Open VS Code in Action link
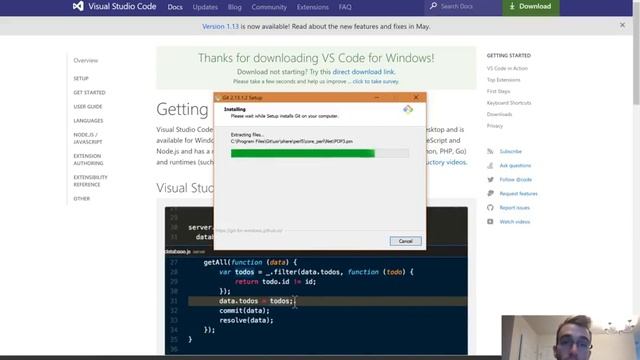Image resolution: width=640 pixels, height=360 pixels. click(507, 69)
